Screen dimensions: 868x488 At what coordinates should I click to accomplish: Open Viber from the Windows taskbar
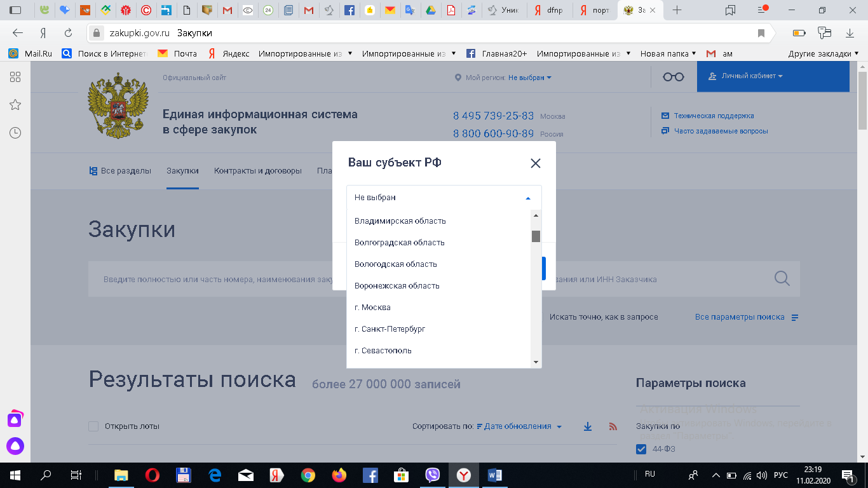(x=433, y=475)
